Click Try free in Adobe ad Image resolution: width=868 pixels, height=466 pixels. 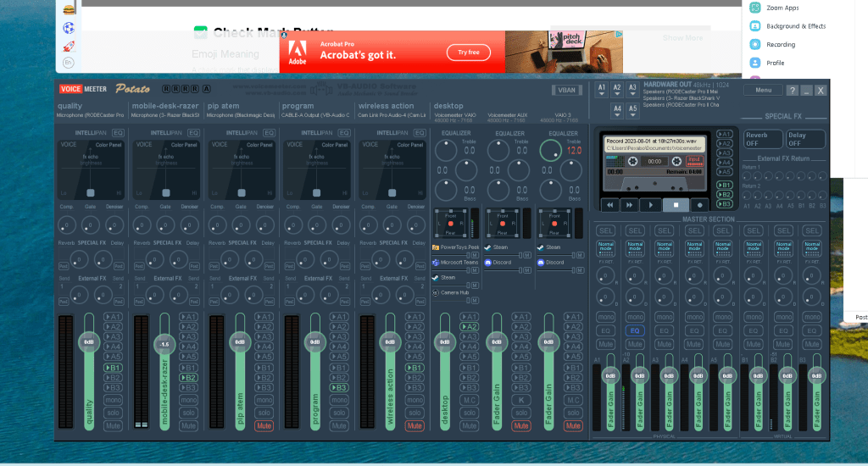468,52
